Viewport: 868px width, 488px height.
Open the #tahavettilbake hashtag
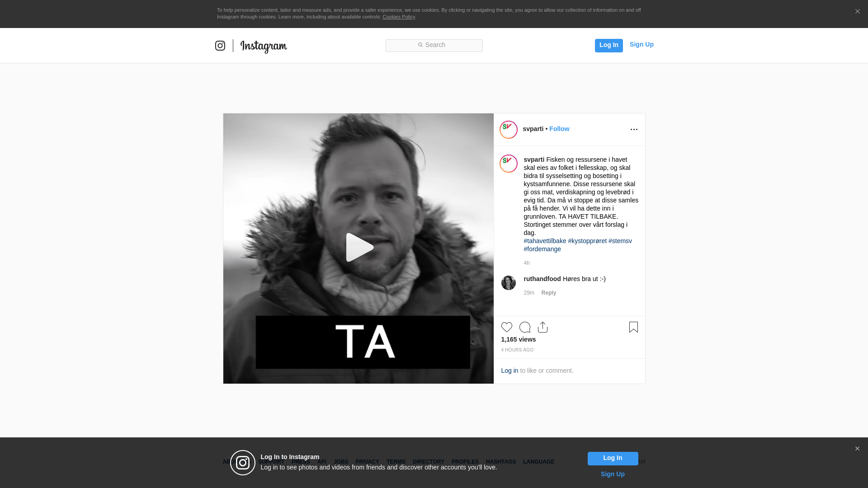545,241
